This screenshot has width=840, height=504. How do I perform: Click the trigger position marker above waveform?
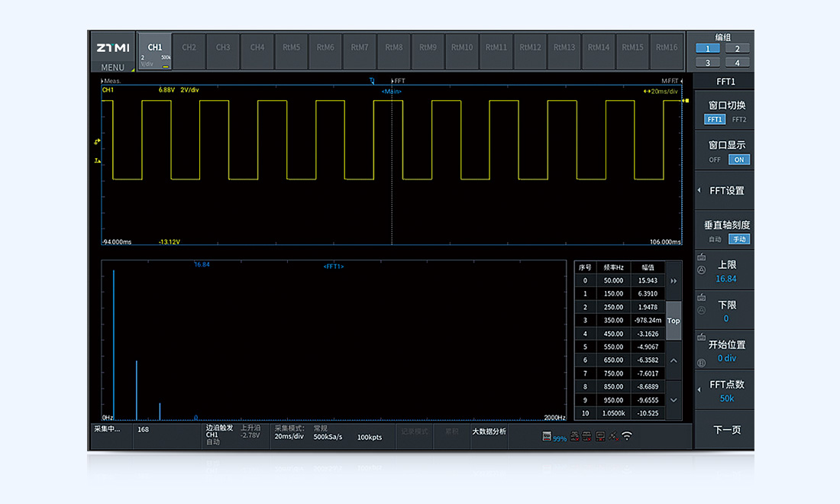coord(372,80)
